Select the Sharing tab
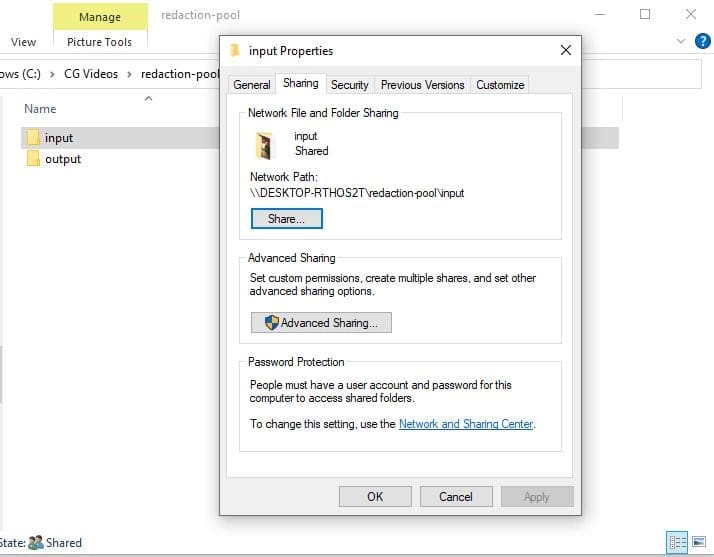Screen dimensions: 714x557 pos(301,83)
